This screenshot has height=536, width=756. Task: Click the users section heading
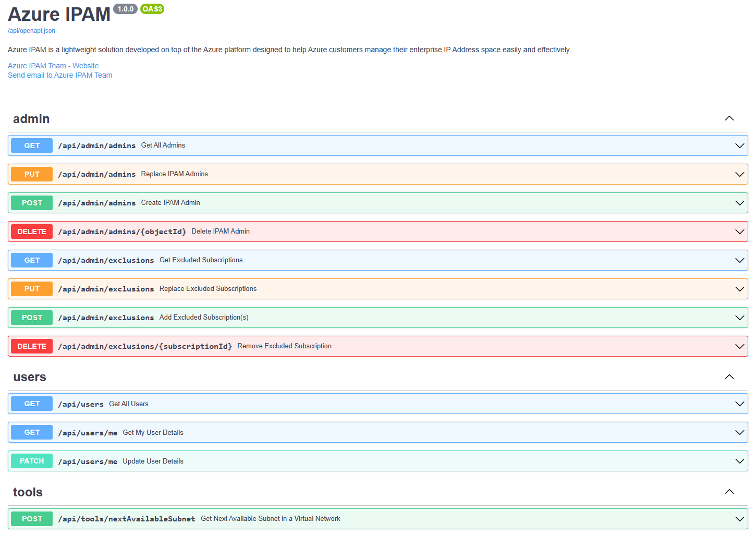point(30,377)
